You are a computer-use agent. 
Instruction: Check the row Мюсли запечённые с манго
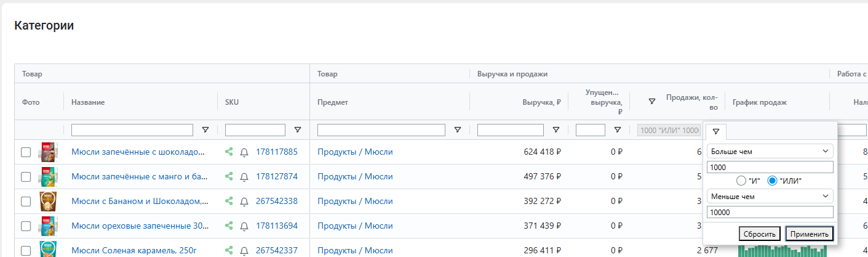tap(26, 177)
